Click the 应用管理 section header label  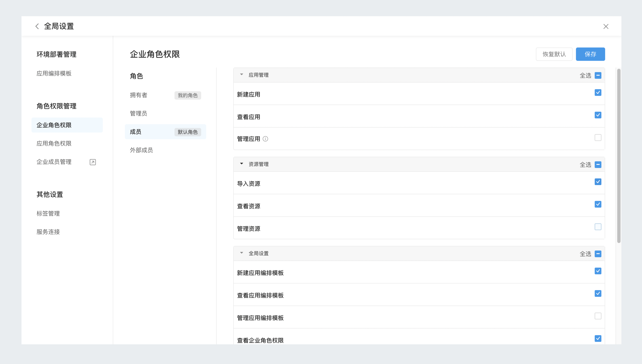click(258, 75)
